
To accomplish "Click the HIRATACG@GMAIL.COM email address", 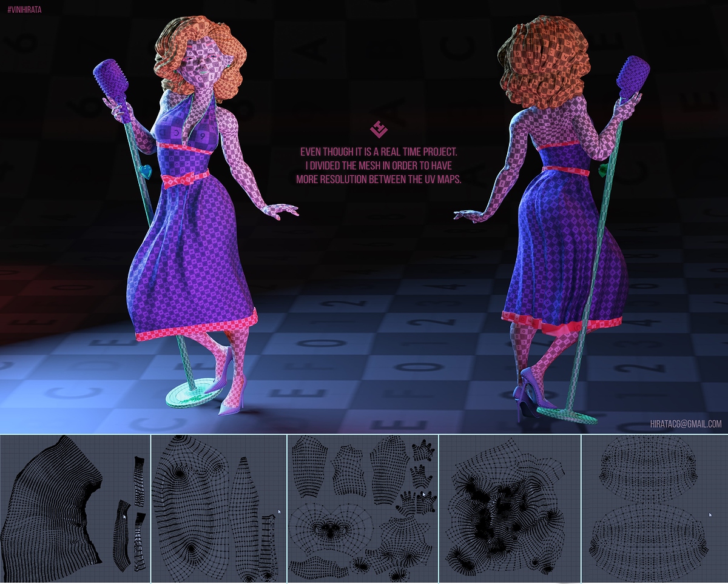I will tap(686, 425).
